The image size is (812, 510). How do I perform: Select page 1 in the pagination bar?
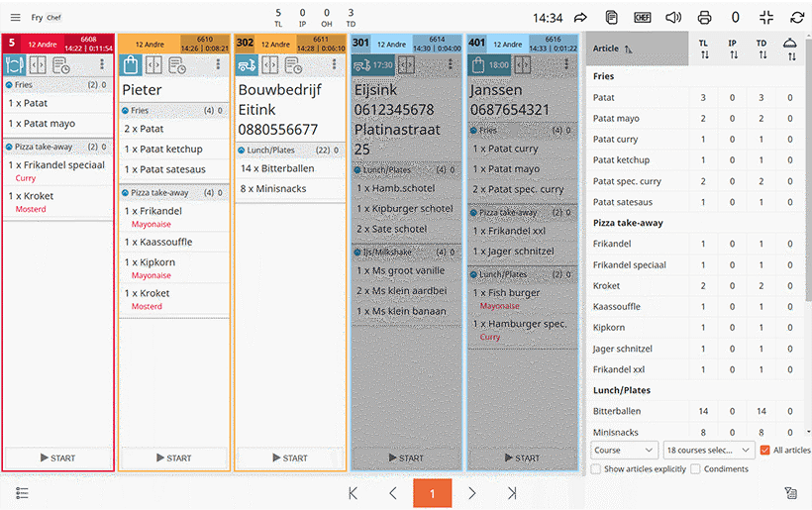tap(433, 493)
